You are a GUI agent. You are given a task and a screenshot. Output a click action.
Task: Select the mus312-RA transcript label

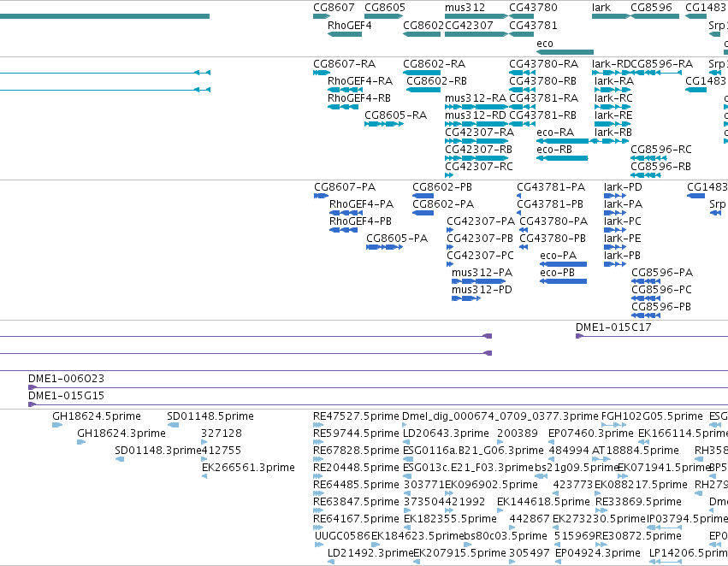pyautogui.click(x=476, y=98)
